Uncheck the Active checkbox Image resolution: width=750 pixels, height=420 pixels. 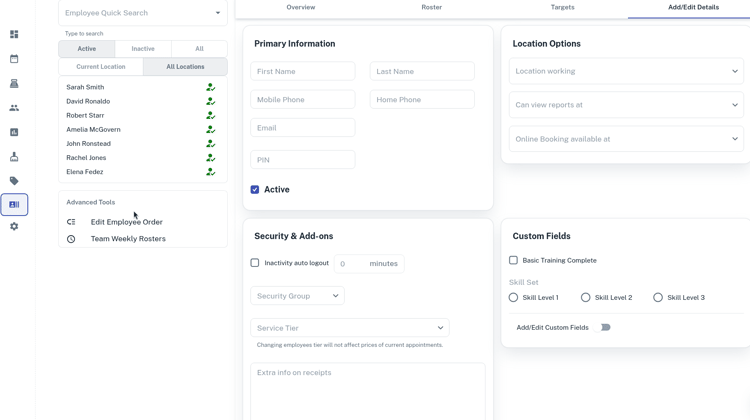click(x=255, y=189)
